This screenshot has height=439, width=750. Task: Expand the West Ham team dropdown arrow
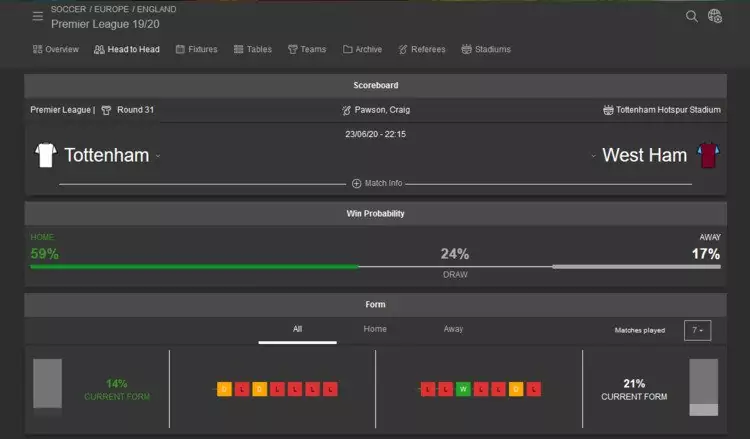click(x=593, y=156)
